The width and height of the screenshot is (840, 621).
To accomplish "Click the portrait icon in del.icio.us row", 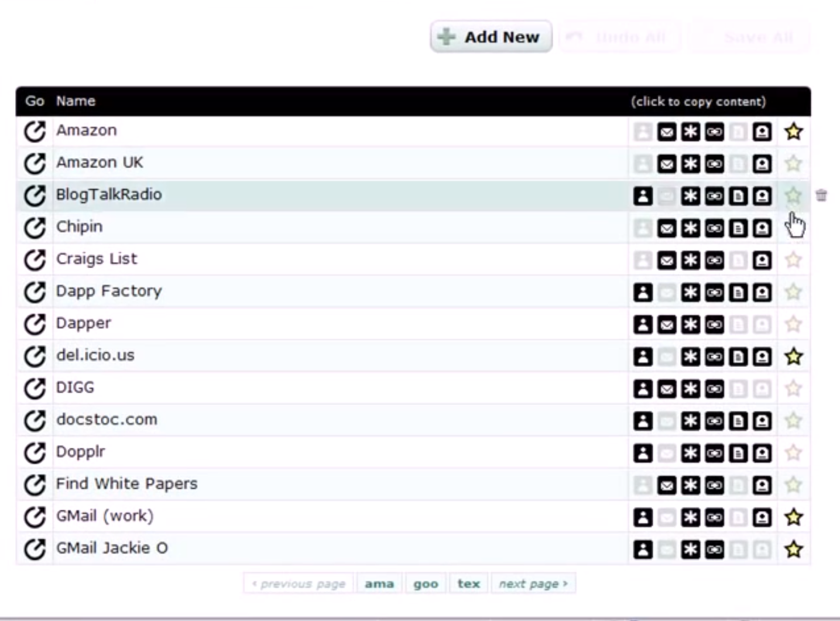I will click(762, 357).
